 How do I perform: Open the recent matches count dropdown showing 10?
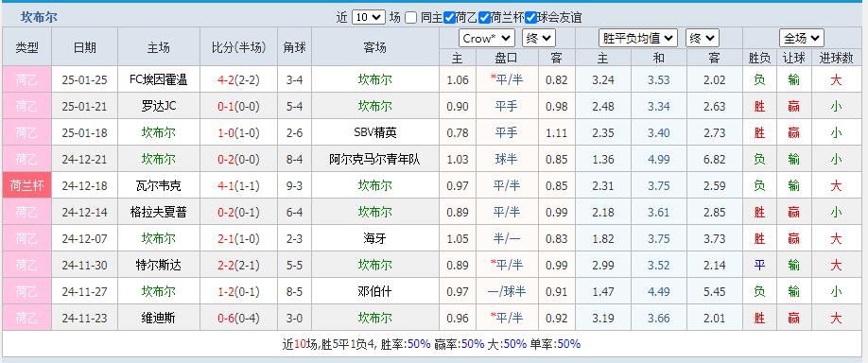coord(368,17)
